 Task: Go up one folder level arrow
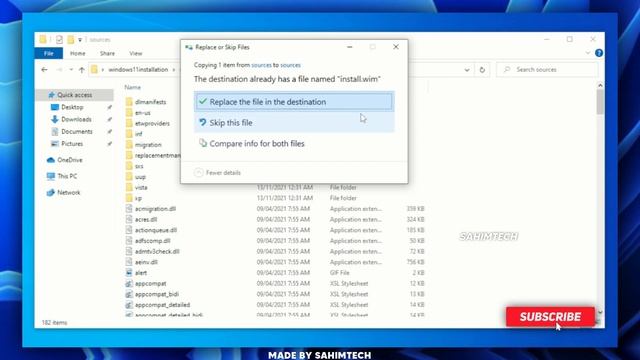point(82,70)
